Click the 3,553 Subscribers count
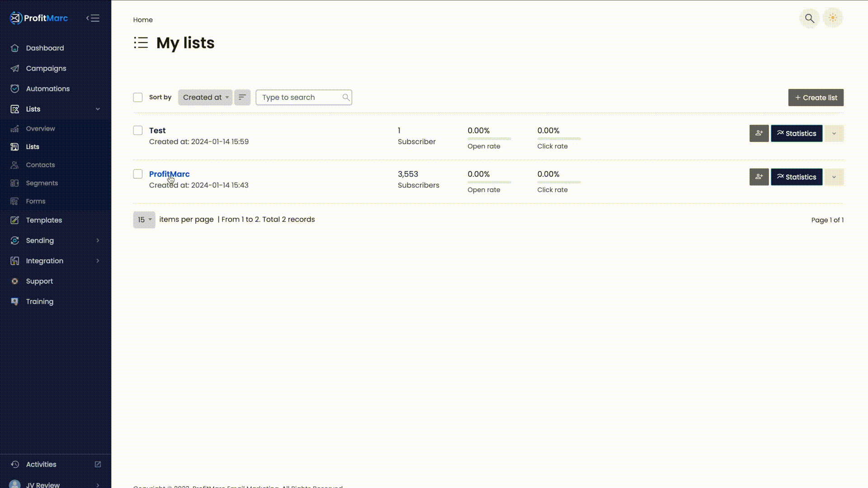Screen dimensions: 868x488 (418, 179)
